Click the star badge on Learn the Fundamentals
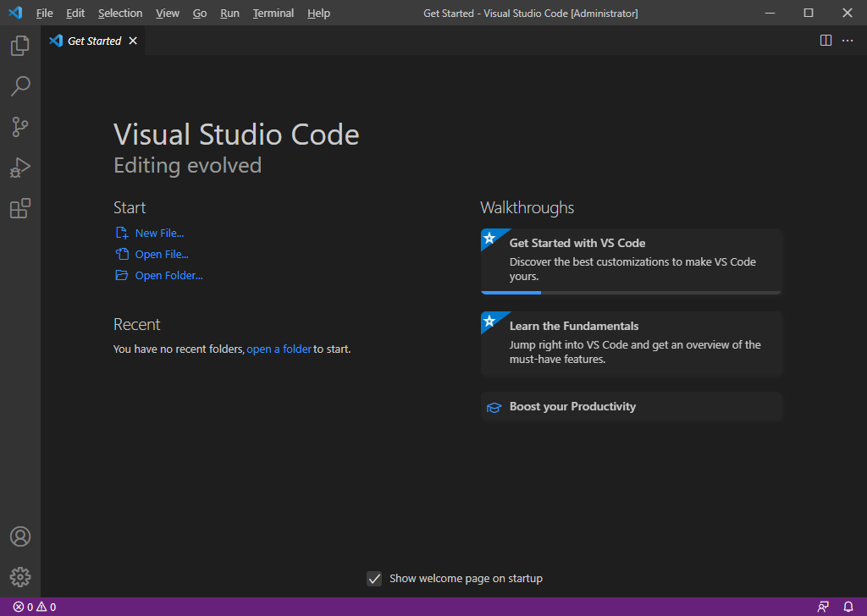This screenshot has height=616, width=867. click(489, 321)
